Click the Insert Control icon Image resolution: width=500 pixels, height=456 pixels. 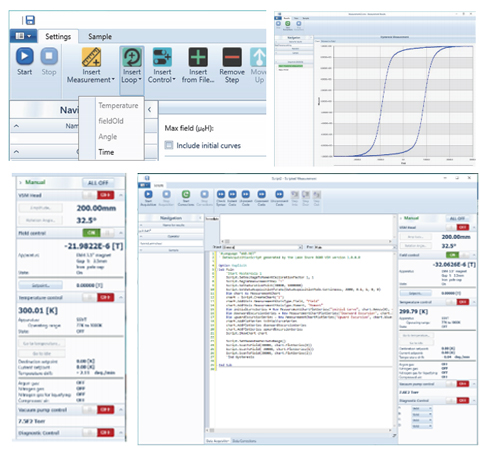[x=162, y=57]
